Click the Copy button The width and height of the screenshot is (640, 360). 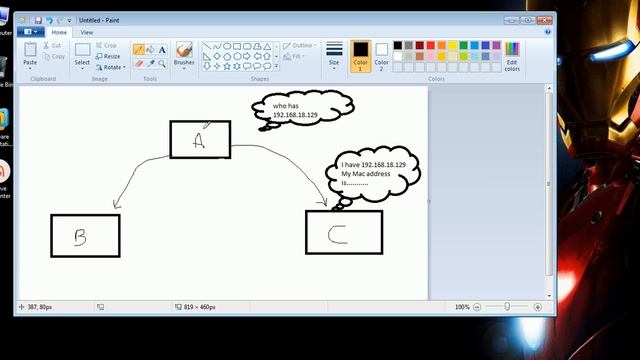(54, 56)
